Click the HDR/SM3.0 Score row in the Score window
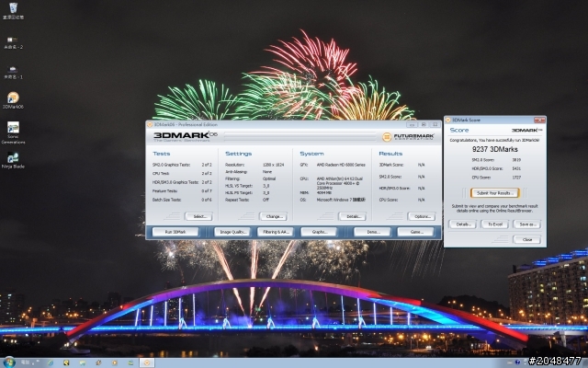 tap(494, 168)
